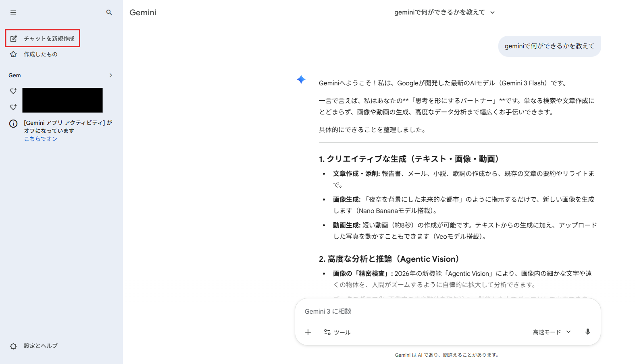Open the 作成したもの page

(40, 54)
